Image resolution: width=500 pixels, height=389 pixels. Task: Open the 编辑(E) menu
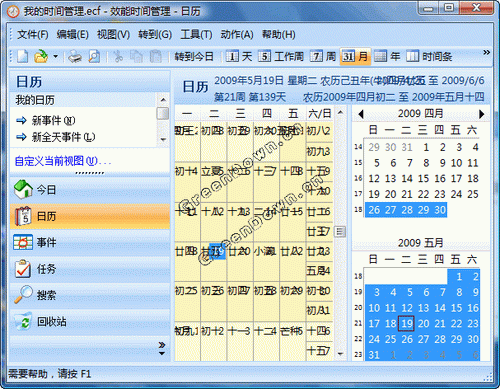pos(72,34)
